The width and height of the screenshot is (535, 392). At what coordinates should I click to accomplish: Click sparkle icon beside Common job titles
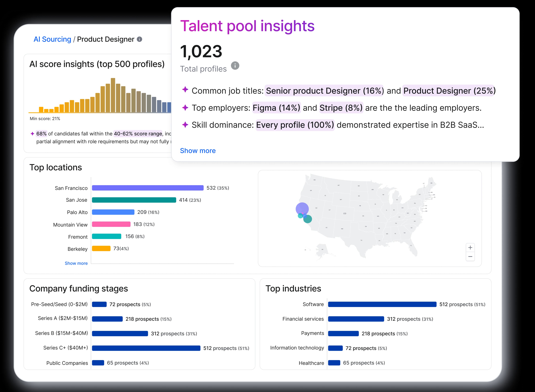coord(185,90)
